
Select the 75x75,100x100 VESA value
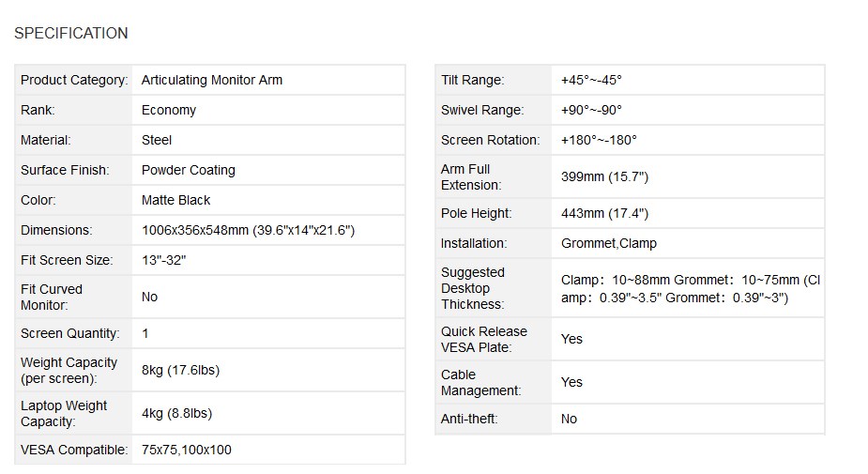point(187,450)
